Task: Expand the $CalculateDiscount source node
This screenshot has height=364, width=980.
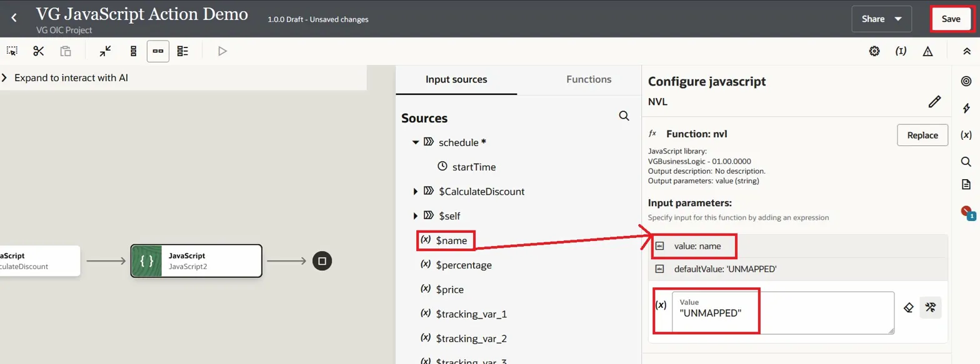Action: tap(416, 191)
